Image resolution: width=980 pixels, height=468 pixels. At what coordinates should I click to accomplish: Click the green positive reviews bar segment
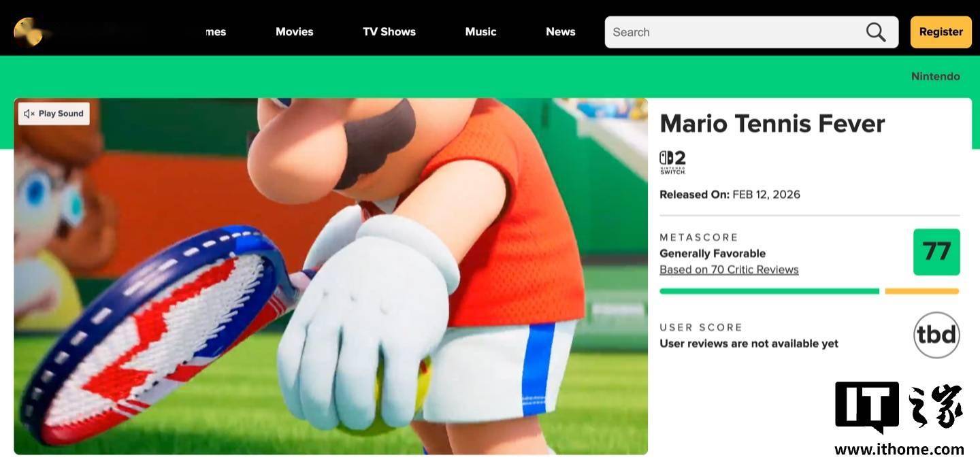pyautogui.click(x=770, y=291)
